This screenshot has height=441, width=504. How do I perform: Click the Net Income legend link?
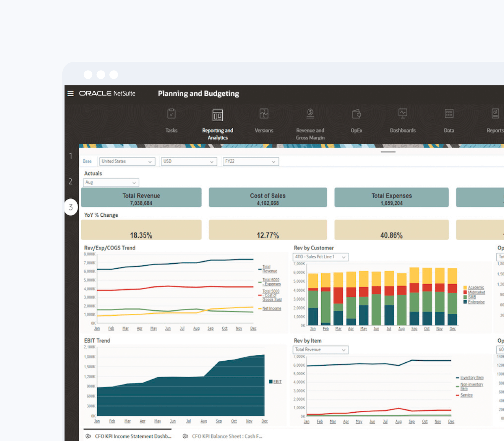click(272, 308)
